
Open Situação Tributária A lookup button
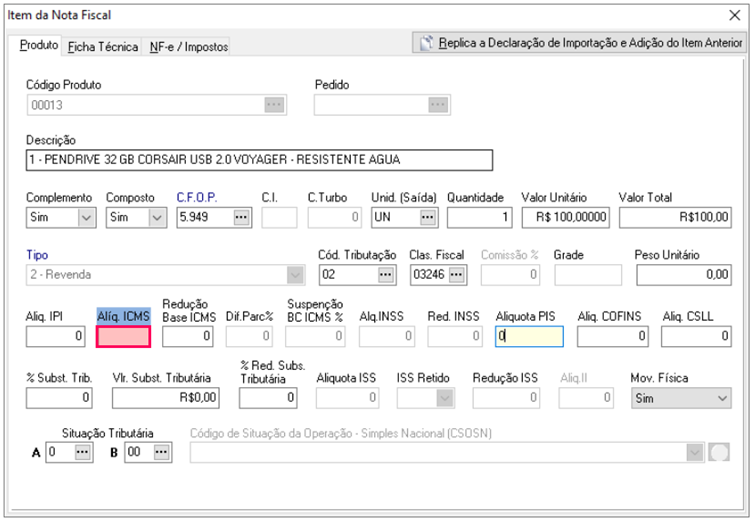pos(82,452)
